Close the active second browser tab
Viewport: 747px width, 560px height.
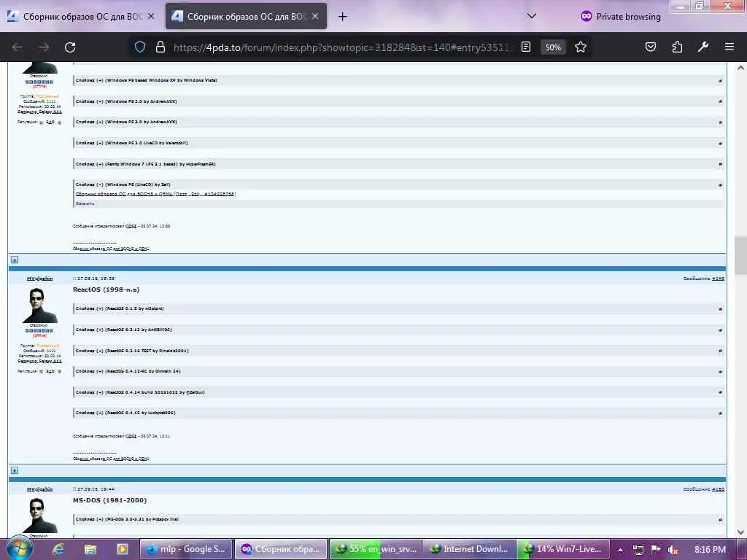(x=315, y=16)
